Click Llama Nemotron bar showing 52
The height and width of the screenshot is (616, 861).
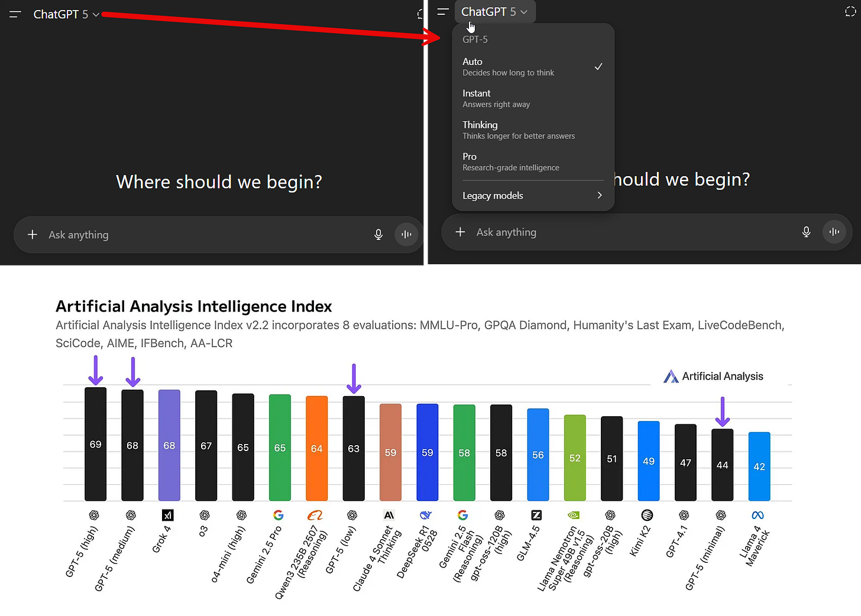pyautogui.click(x=575, y=458)
